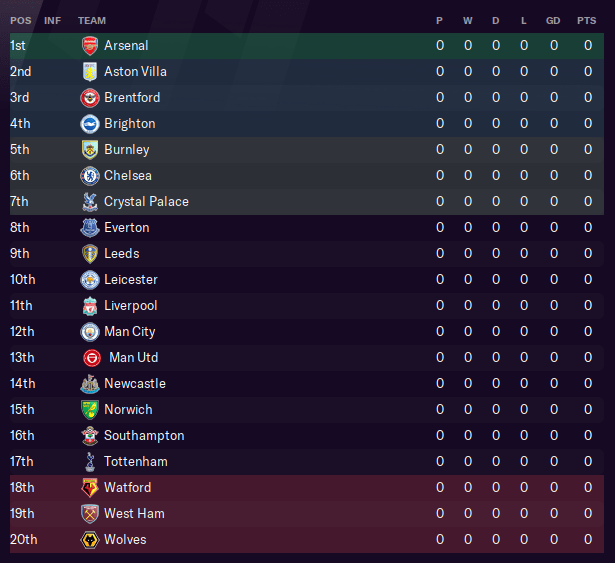Select the Man Utd red badge
Screen dimensions: 615x563
92,358
